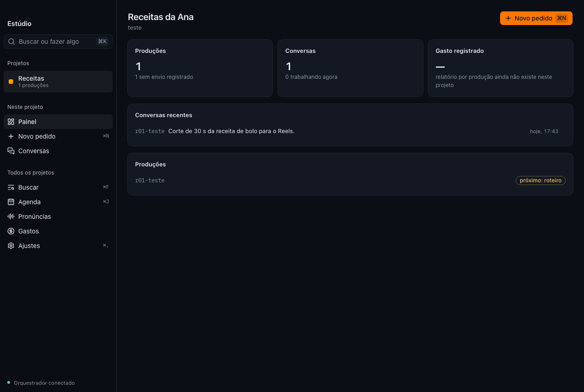Image resolution: width=584 pixels, height=392 pixels.
Task: Click the orange Novo pedido button
Action: tap(536, 18)
